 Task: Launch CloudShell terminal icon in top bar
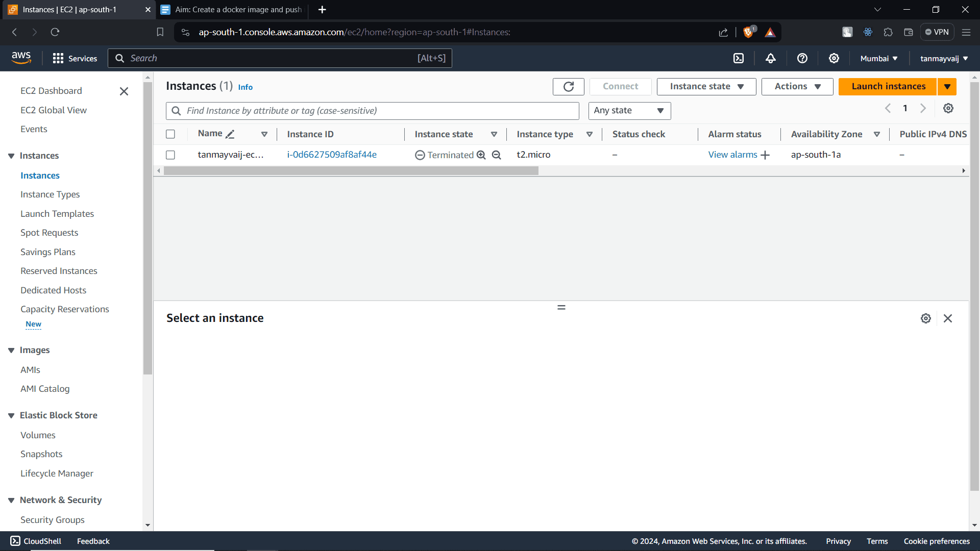click(738, 58)
